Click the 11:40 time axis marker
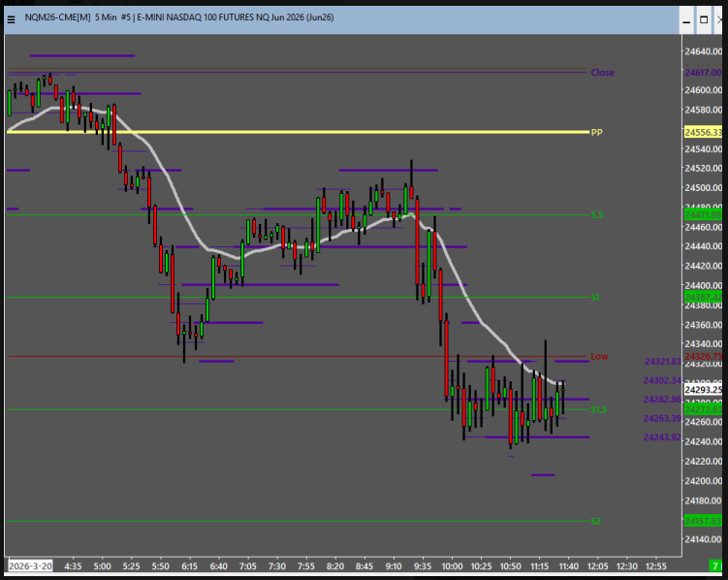This screenshot has width=728, height=580. point(569,564)
